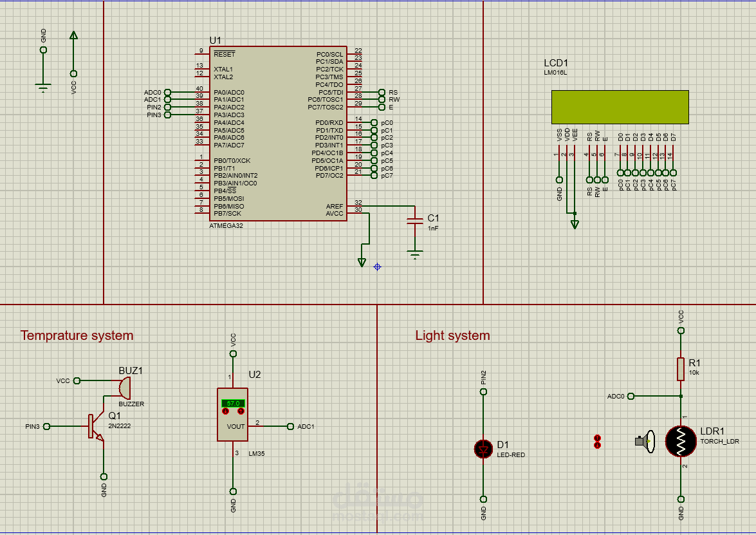Image resolution: width=756 pixels, height=535 pixels.
Task: Click the PIN3 terminal at transistor base
Action: pos(47,426)
